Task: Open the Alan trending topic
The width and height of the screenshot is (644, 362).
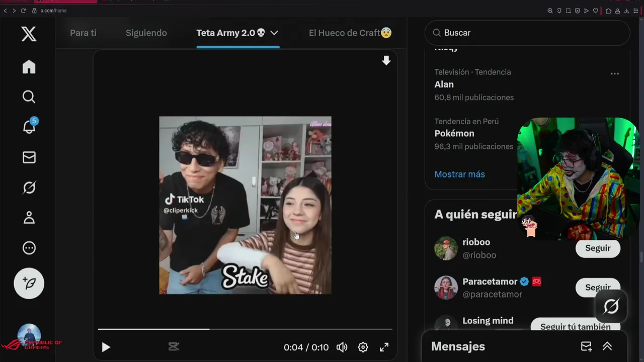Action: coord(444,84)
